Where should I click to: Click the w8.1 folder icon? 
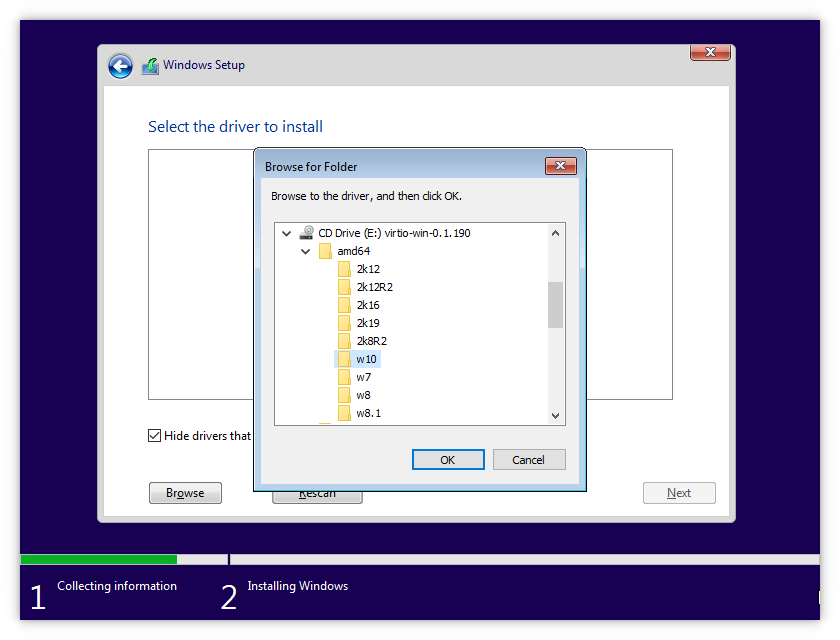(x=344, y=413)
